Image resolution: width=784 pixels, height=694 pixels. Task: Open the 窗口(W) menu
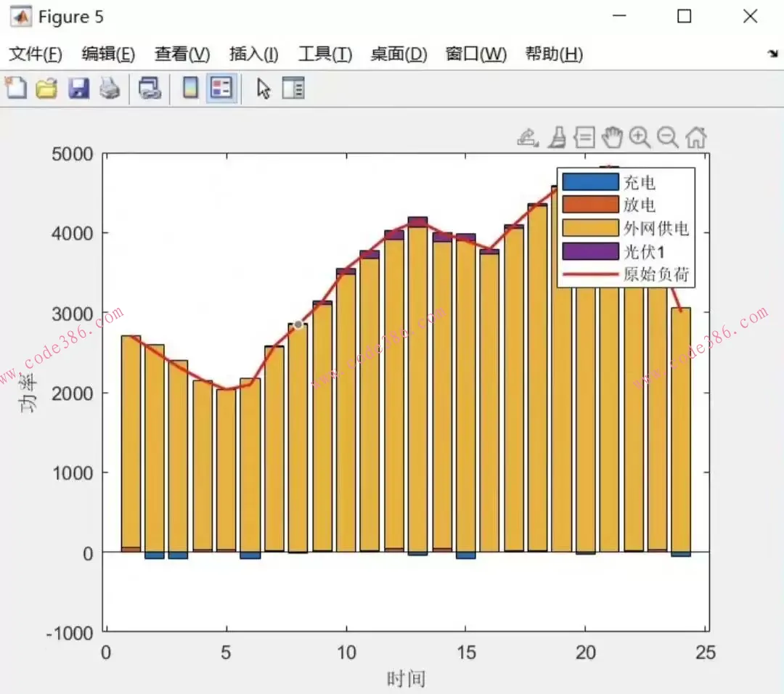coord(476,54)
